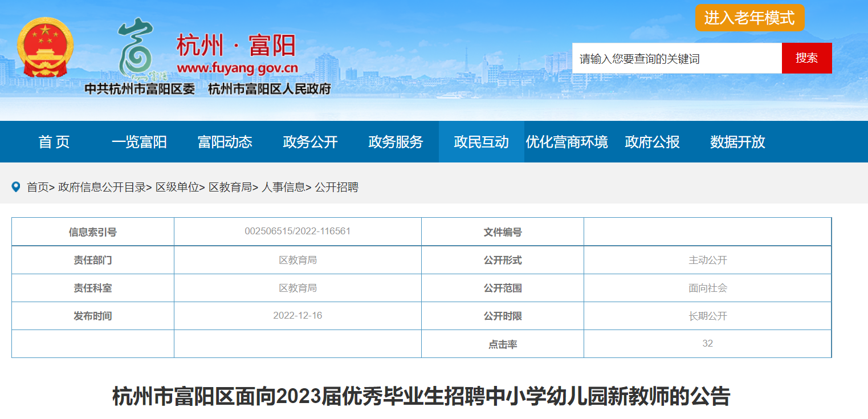
Task: Focus the keyword search input field
Action: click(x=677, y=58)
